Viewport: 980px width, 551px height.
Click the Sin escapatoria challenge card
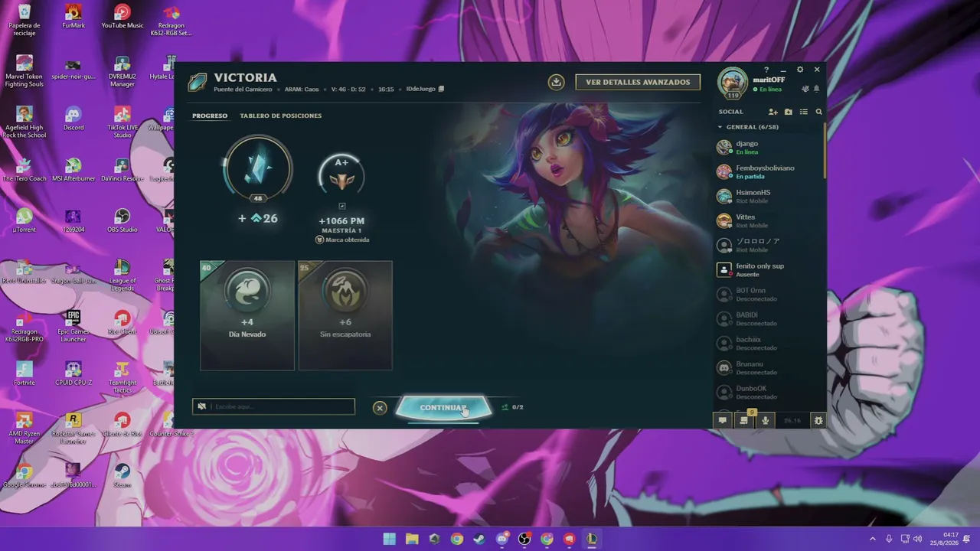tap(345, 315)
